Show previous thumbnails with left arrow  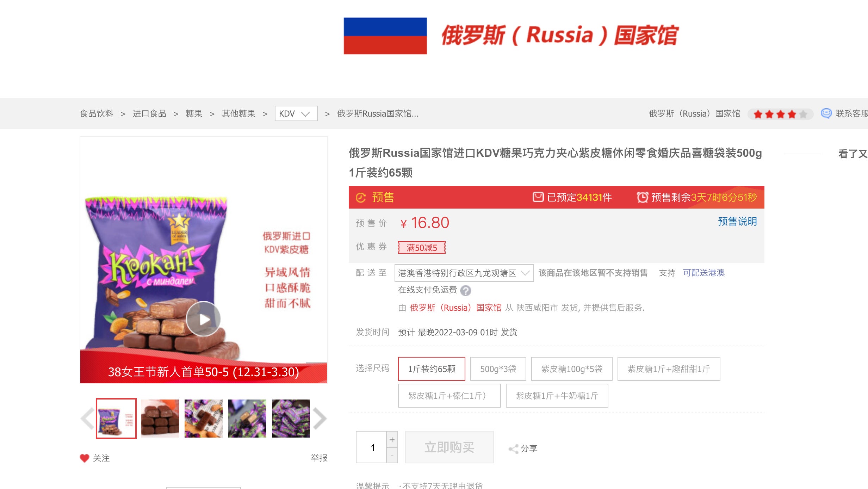(87, 419)
